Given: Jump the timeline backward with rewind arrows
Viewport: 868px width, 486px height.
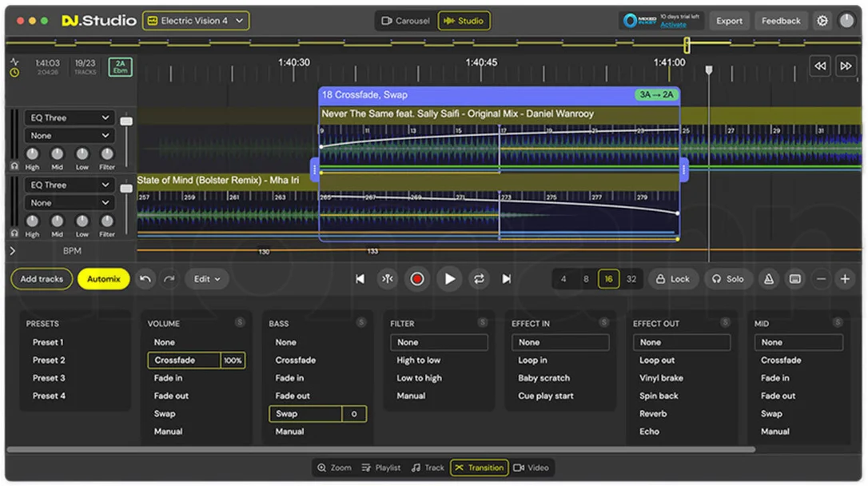Looking at the screenshot, I should point(820,66).
